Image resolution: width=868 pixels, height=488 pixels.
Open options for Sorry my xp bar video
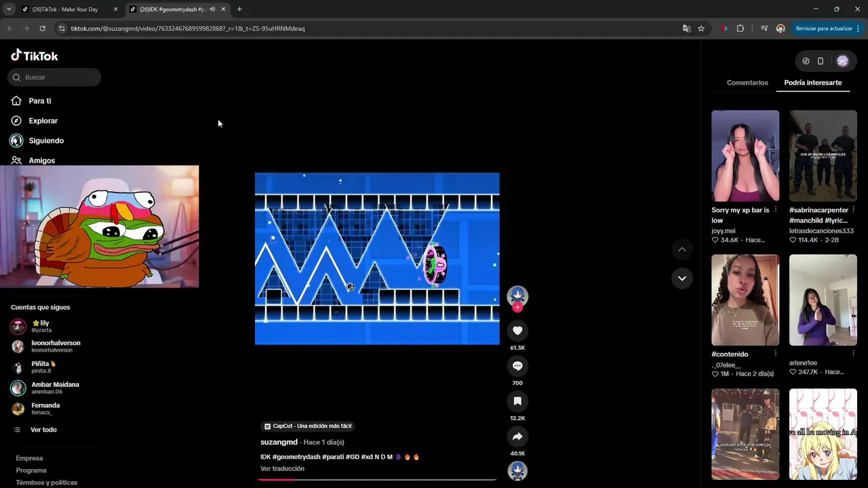[776, 210]
